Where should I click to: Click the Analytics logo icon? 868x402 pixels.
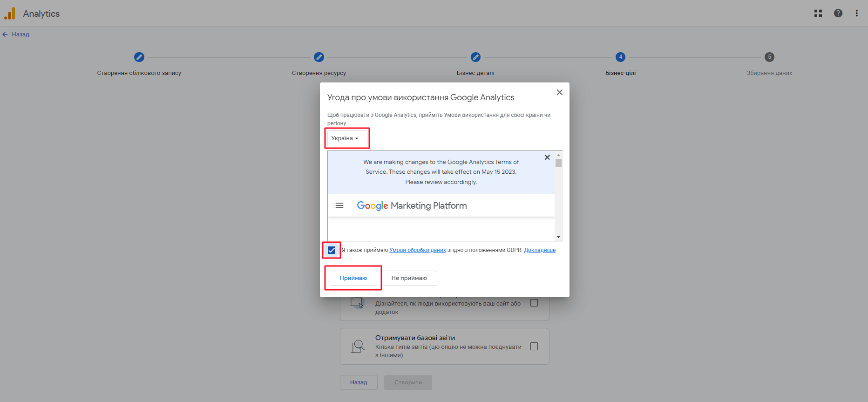[10, 14]
